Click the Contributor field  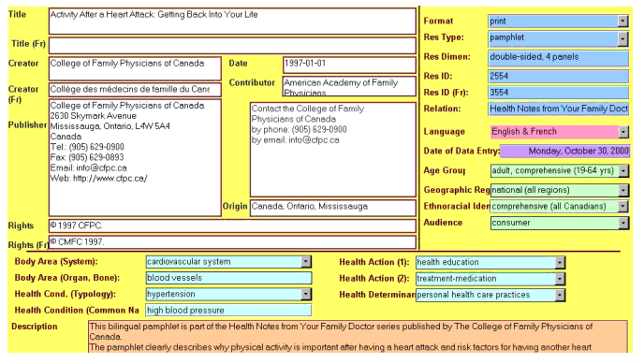(x=349, y=86)
